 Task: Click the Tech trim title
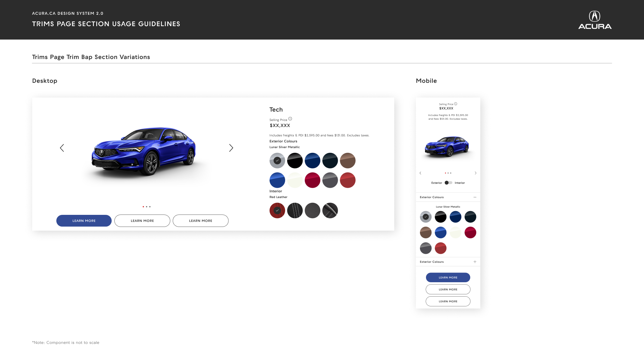pyautogui.click(x=276, y=110)
